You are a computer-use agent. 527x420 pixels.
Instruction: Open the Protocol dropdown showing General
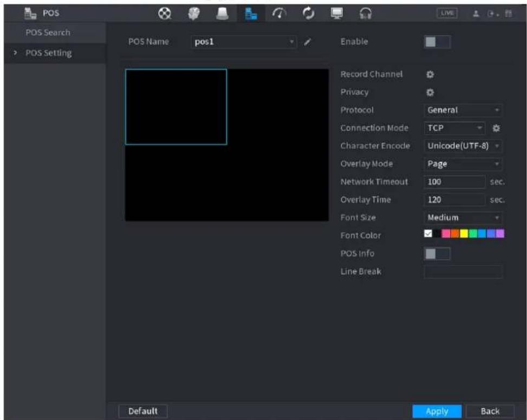pyautogui.click(x=463, y=110)
